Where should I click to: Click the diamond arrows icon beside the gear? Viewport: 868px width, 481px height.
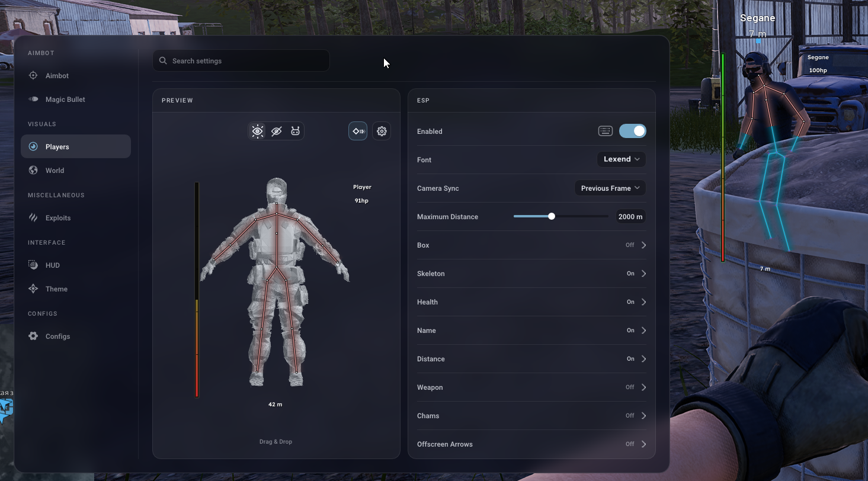click(x=358, y=132)
